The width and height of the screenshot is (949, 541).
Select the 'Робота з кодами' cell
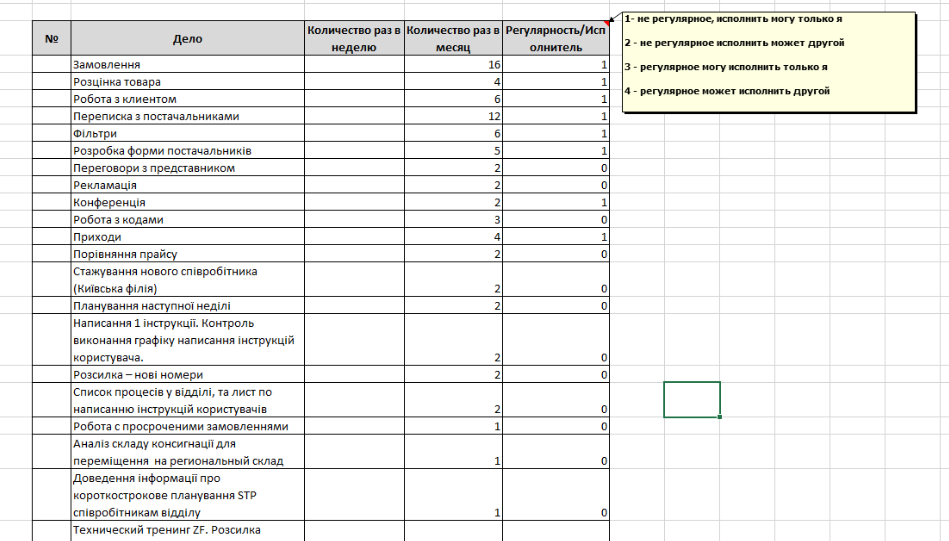point(188,220)
